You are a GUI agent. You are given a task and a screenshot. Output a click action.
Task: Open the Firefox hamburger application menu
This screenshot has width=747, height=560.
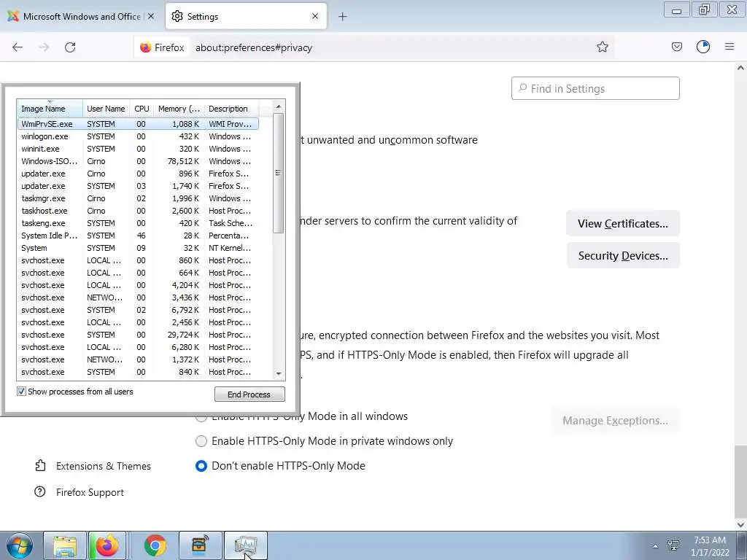(x=729, y=47)
